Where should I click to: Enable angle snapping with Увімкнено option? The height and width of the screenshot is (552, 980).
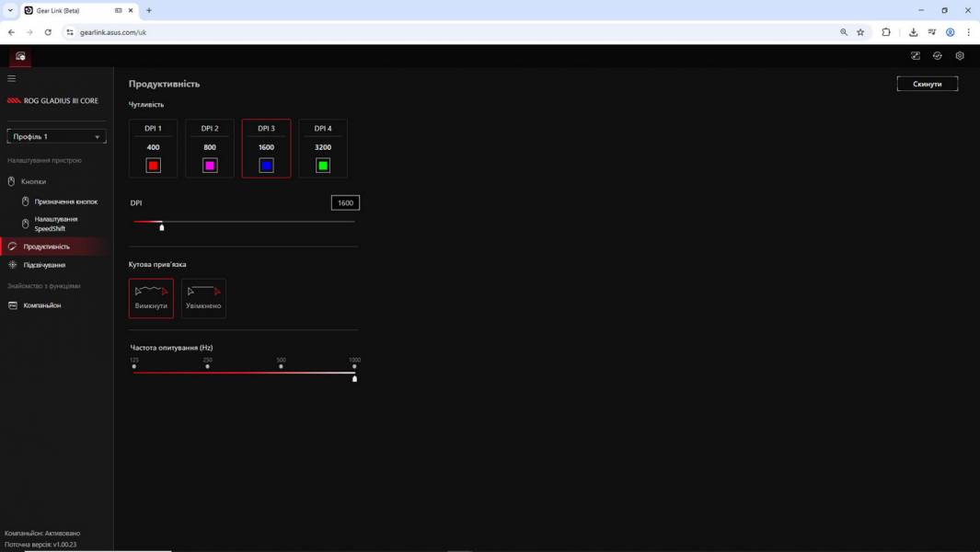pyautogui.click(x=203, y=298)
